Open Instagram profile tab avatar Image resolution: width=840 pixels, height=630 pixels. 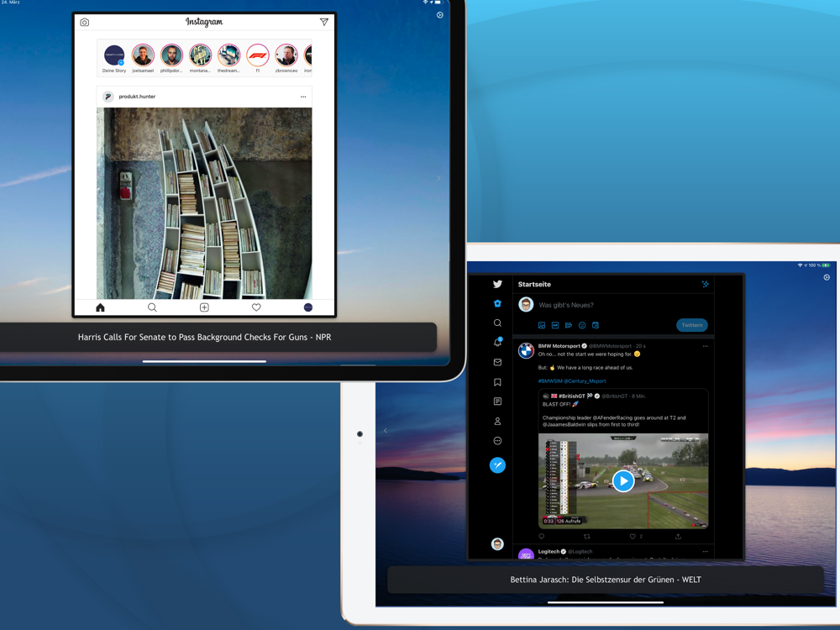[308, 307]
